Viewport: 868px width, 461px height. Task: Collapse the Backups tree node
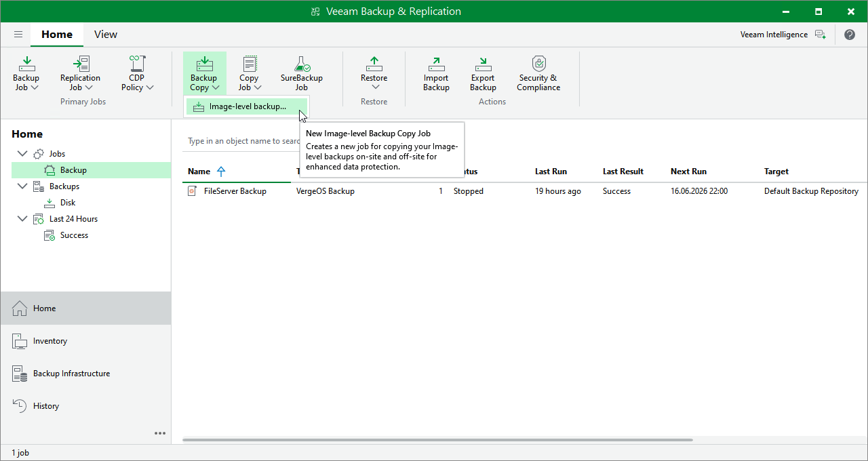point(22,186)
